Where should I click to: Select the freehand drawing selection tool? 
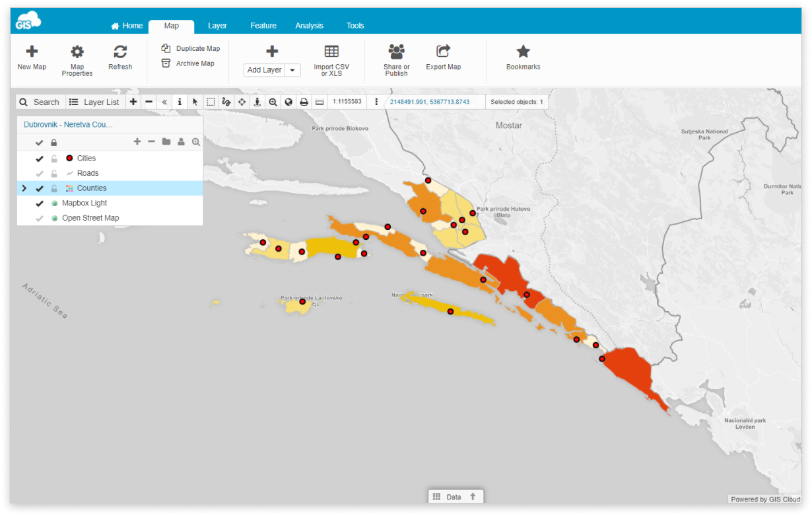(226, 102)
